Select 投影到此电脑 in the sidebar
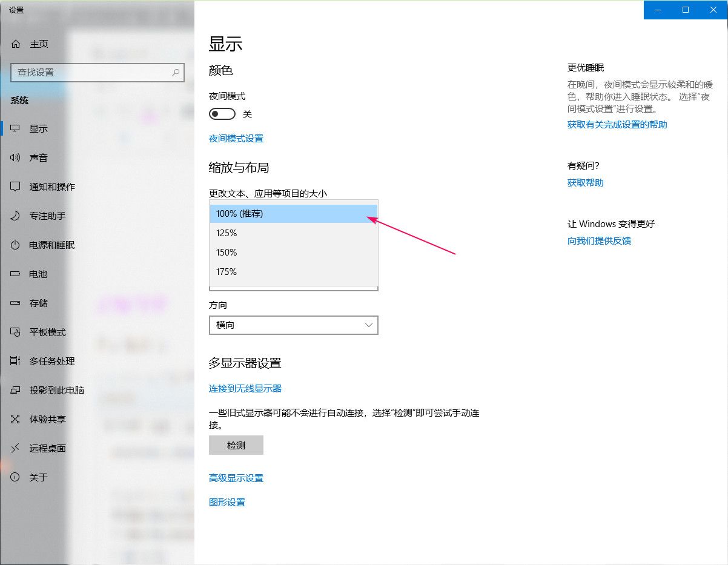The width and height of the screenshot is (728, 565). [x=97, y=391]
